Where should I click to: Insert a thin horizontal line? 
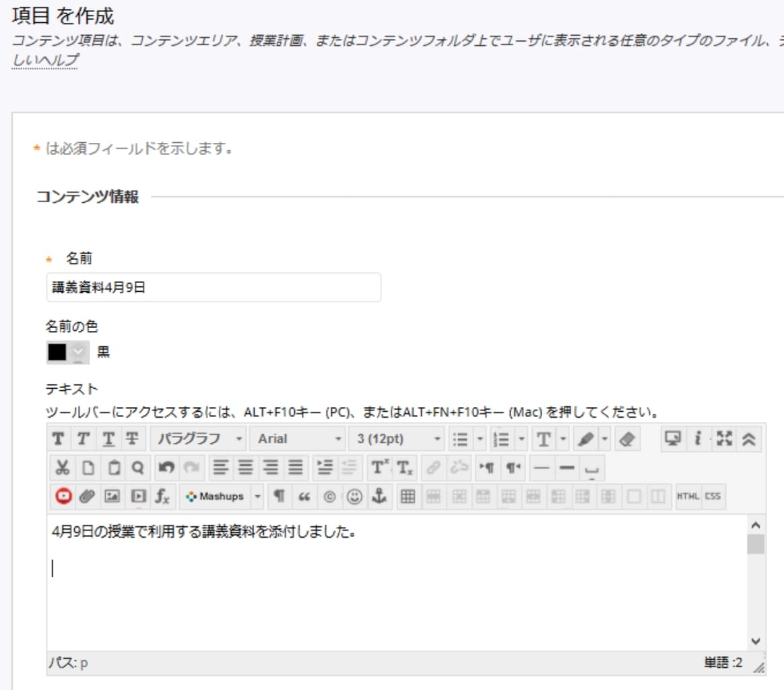[x=542, y=468]
